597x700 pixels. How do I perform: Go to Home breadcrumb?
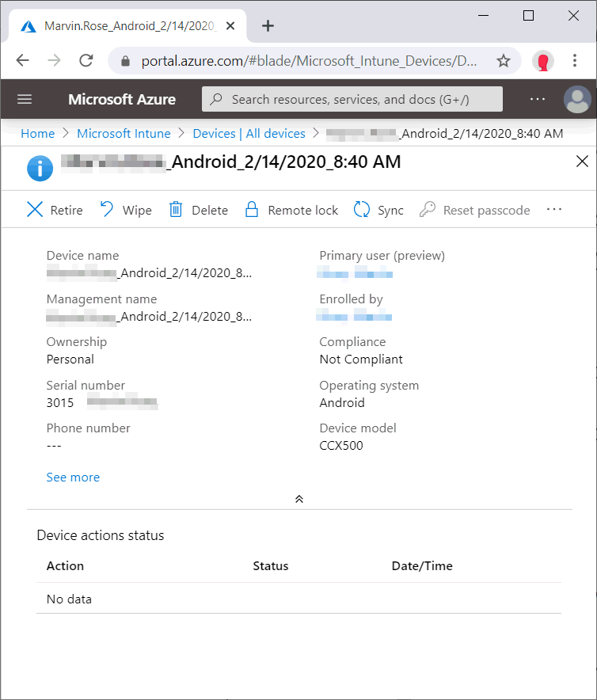click(x=37, y=134)
